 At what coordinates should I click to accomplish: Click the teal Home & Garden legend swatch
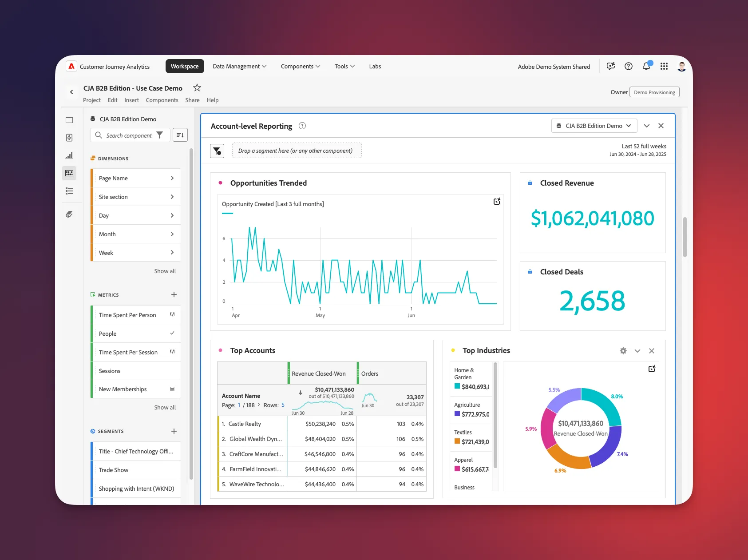pyautogui.click(x=457, y=386)
